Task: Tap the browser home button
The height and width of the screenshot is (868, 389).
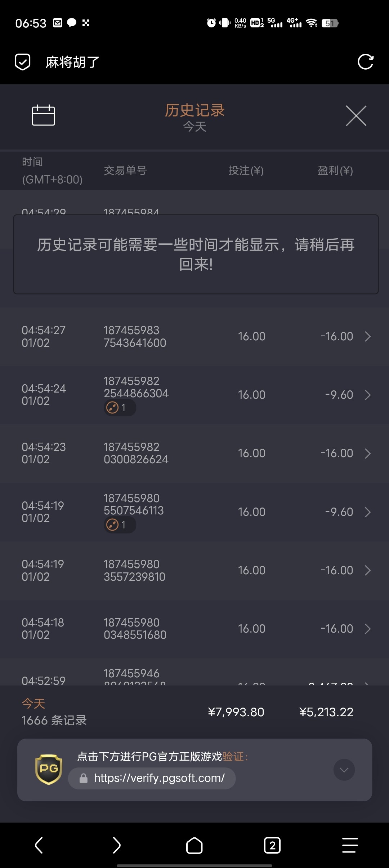Action: [194, 845]
